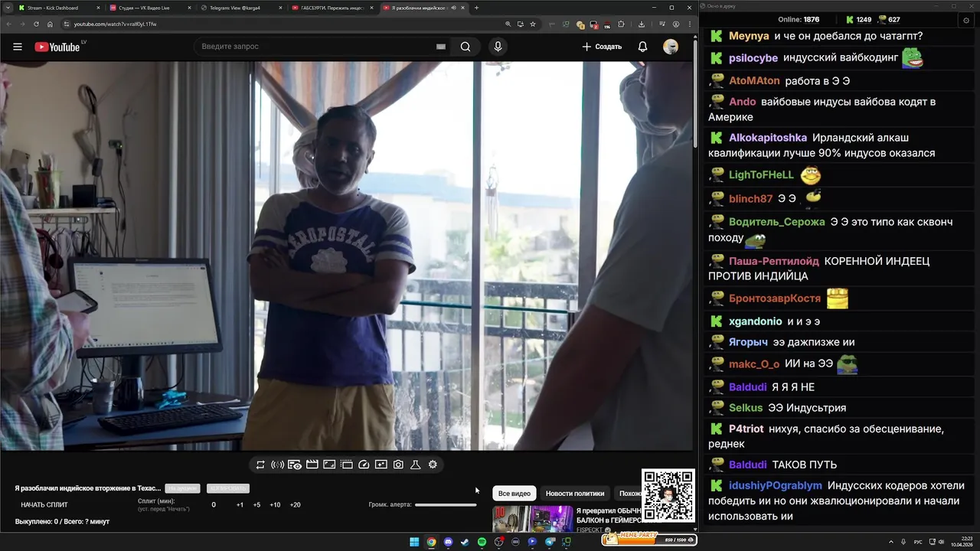Click the eye overlay icon under the player
The image size is (980, 551).
tap(295, 465)
